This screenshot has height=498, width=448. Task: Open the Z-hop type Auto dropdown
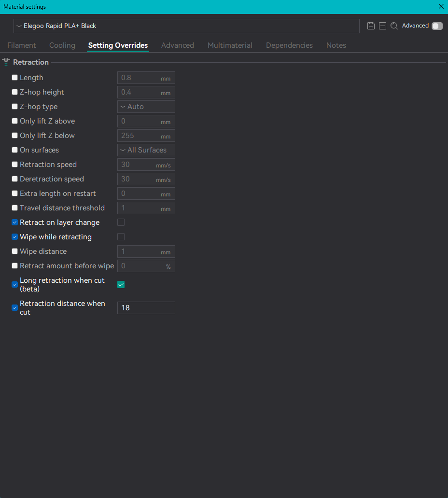click(x=146, y=107)
